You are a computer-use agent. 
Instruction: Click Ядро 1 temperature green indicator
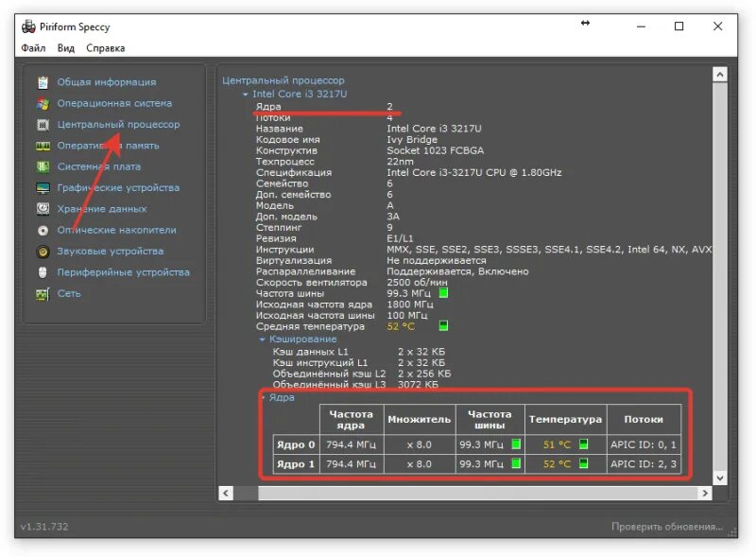tap(583, 463)
